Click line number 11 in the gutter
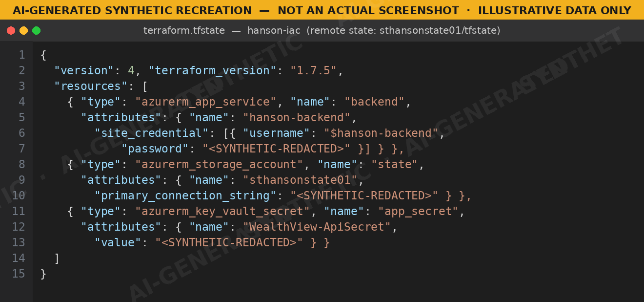The height and width of the screenshot is (302, 644). [19, 211]
